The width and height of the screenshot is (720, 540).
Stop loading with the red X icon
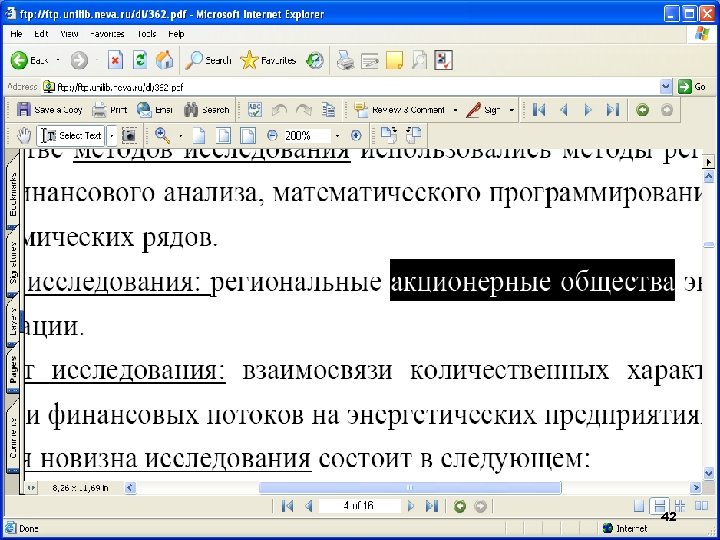(115, 60)
